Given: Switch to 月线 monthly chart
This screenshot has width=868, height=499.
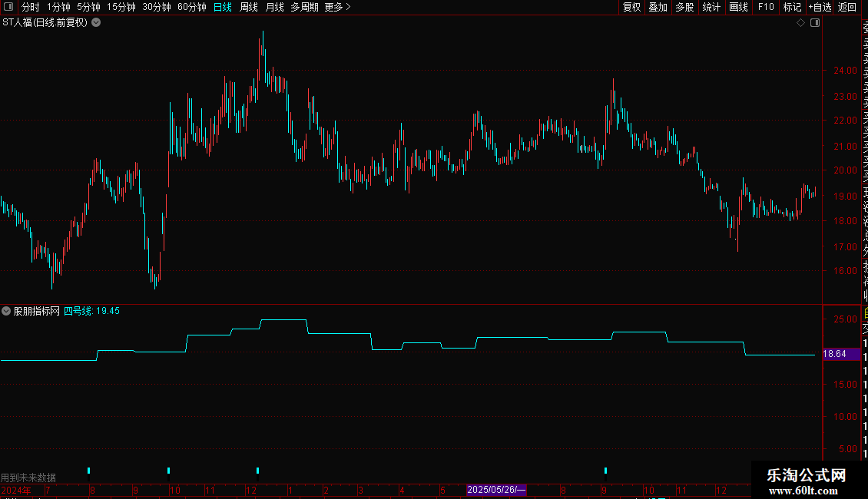Looking at the screenshot, I should point(274,7).
